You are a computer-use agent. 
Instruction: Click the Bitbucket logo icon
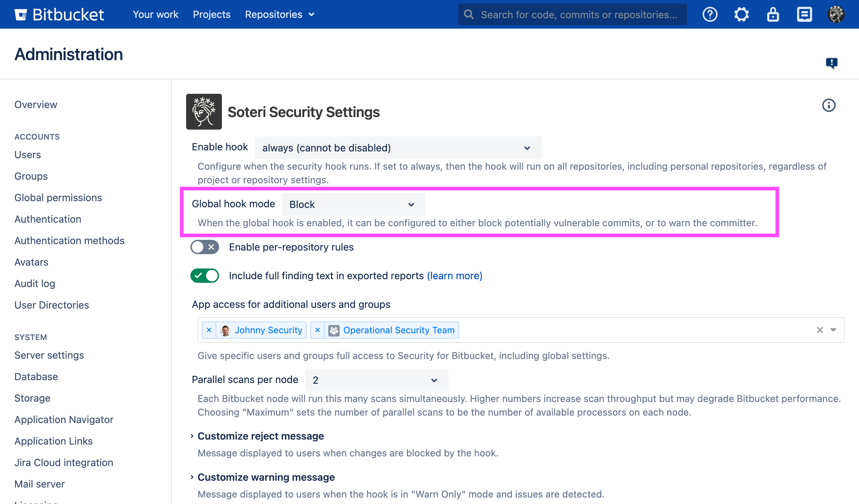click(x=21, y=15)
